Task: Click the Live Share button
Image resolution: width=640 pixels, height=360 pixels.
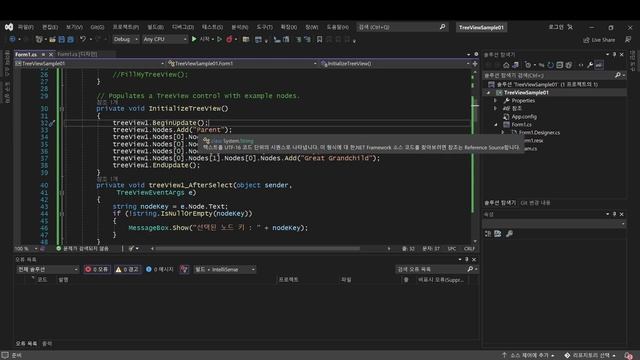Action: click(599, 40)
